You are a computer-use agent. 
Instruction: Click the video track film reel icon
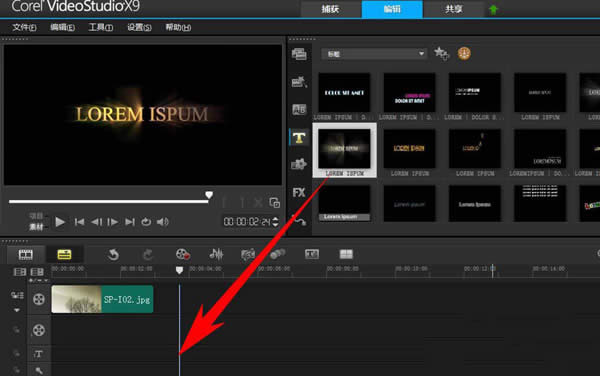[39, 299]
